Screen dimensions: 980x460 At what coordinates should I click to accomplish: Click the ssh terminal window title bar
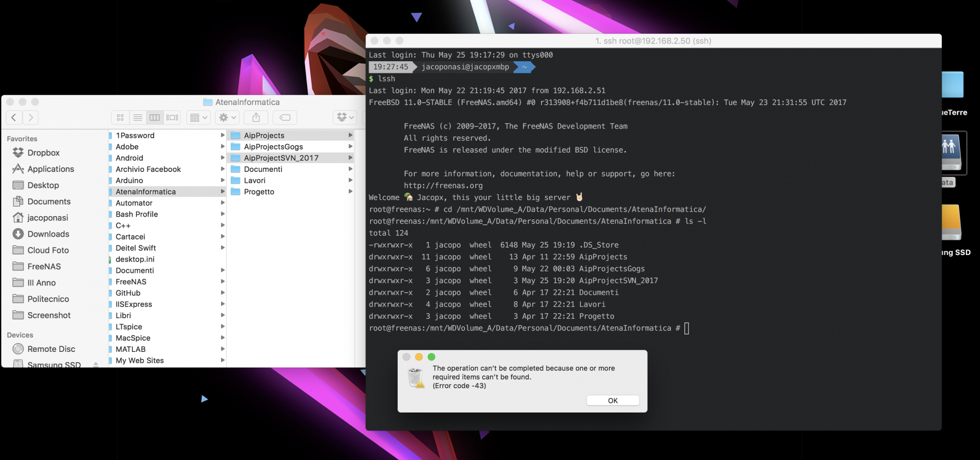(653, 41)
